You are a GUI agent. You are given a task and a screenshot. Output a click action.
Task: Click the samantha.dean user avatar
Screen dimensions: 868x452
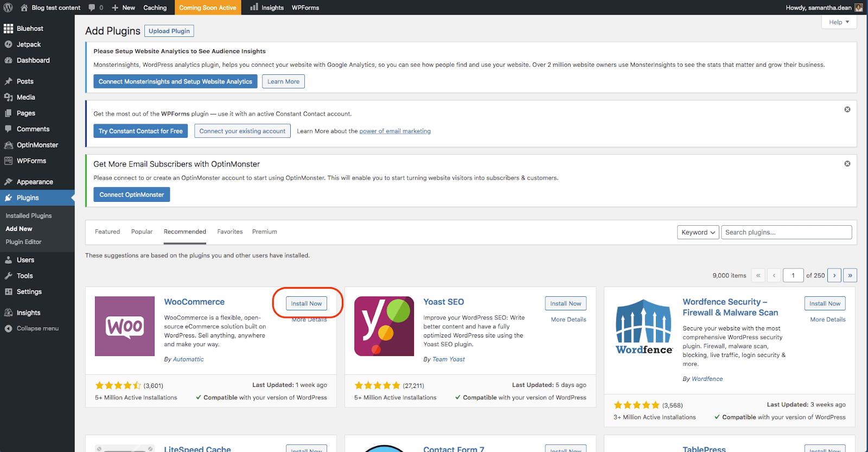[x=859, y=8]
